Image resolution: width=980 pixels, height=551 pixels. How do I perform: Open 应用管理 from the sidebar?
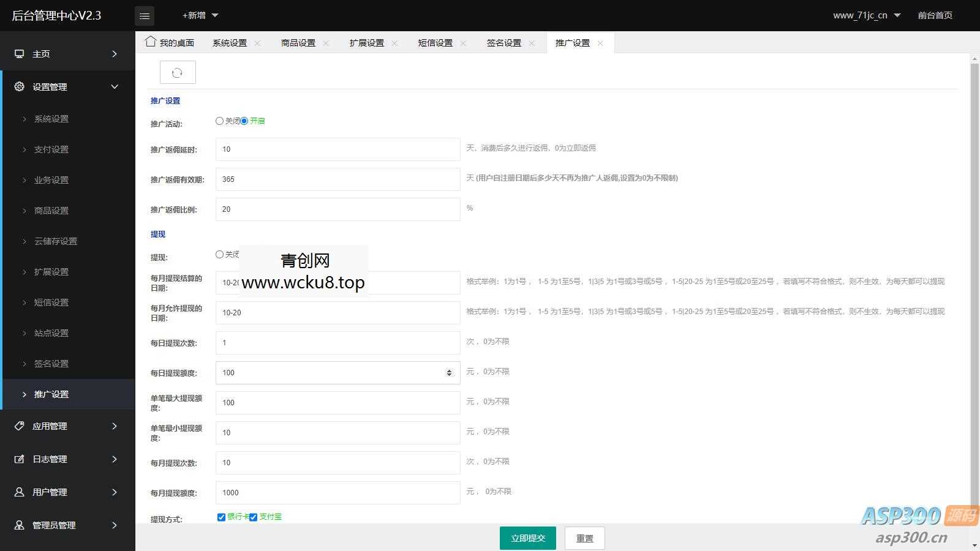(x=18, y=426)
